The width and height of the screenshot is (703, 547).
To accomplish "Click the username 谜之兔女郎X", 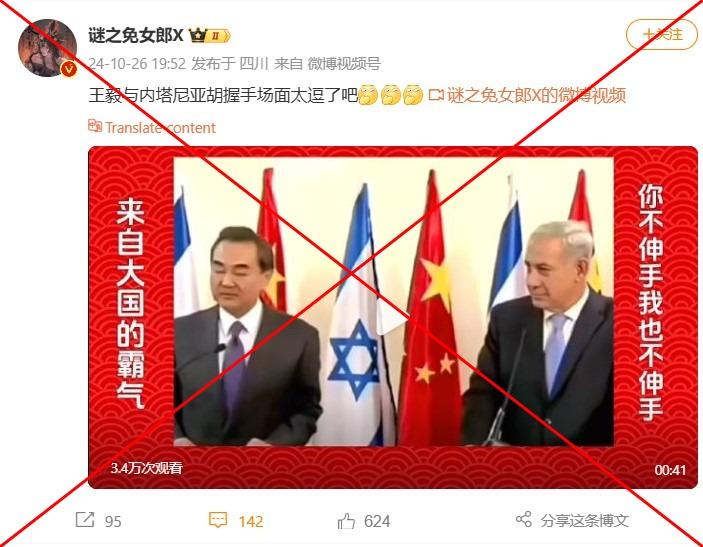I will tap(136, 35).
